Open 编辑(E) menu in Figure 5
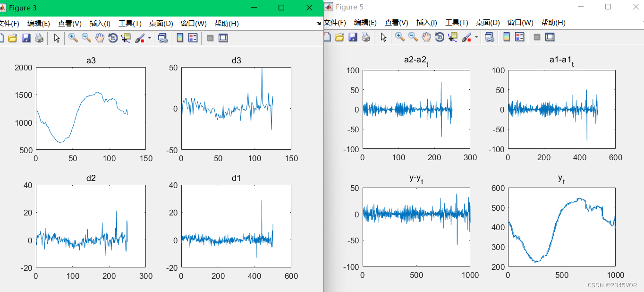Viewport: 644px width, 292px height. click(365, 23)
